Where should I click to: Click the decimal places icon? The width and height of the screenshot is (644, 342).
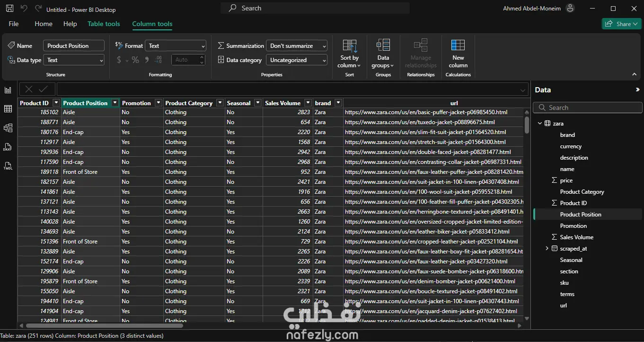pos(159,60)
